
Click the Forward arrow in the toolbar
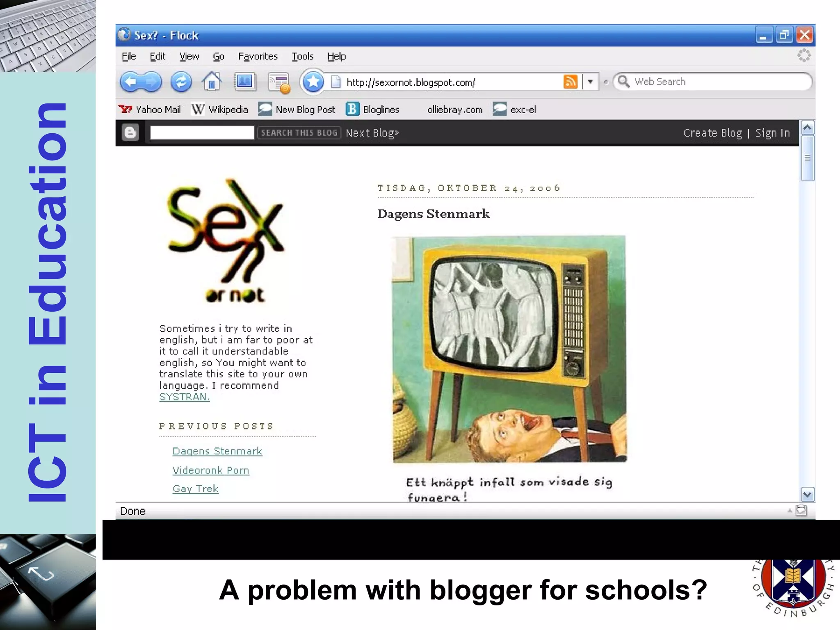(x=152, y=82)
